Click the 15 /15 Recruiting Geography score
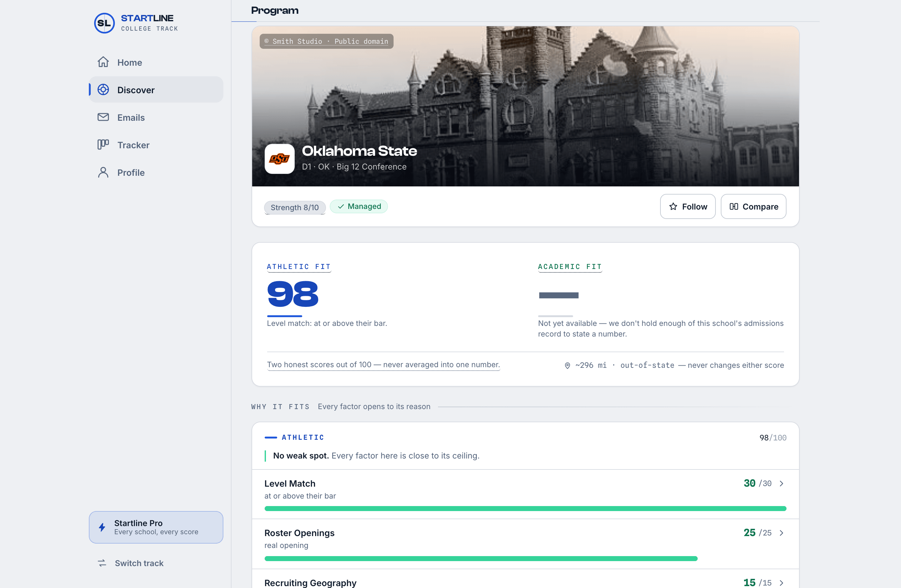The image size is (901, 588). click(x=757, y=583)
